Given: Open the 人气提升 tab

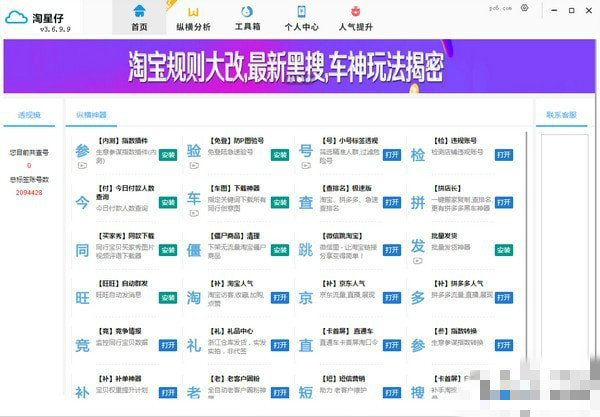Looking at the screenshot, I should (x=355, y=18).
